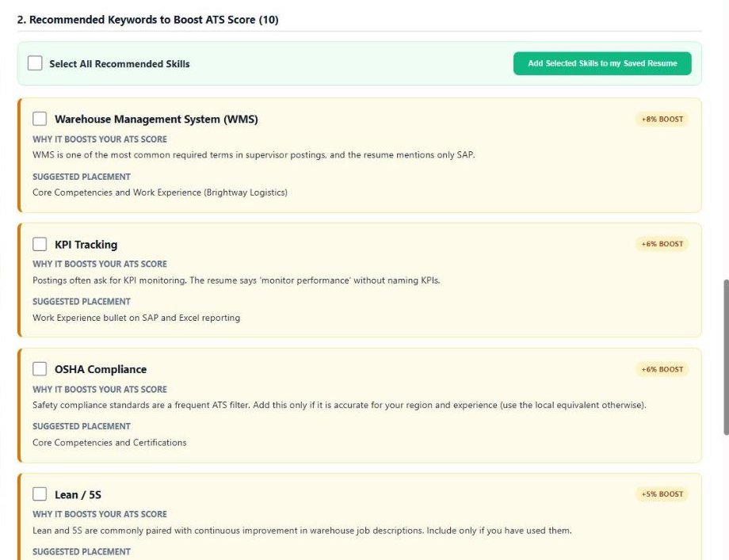Click the +5% BOOST badge
Image resolution: width=729 pixels, height=560 pixels.
[x=662, y=494]
